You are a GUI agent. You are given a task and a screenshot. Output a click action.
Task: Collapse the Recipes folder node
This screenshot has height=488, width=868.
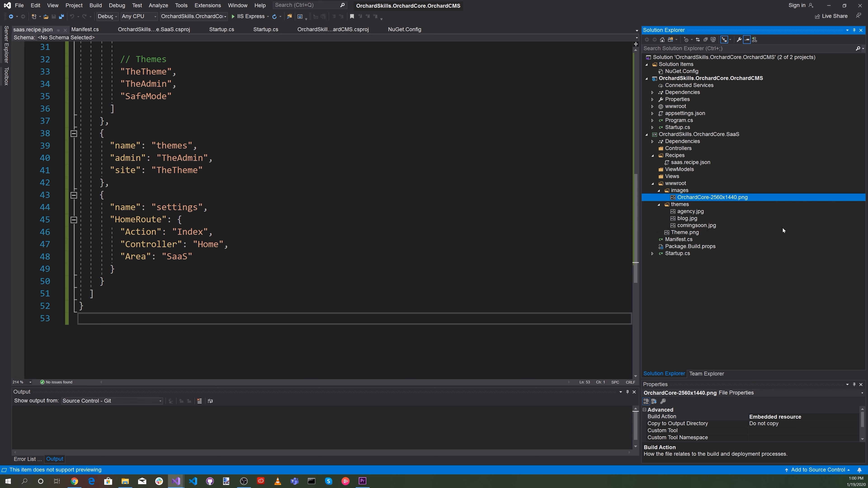(653, 156)
